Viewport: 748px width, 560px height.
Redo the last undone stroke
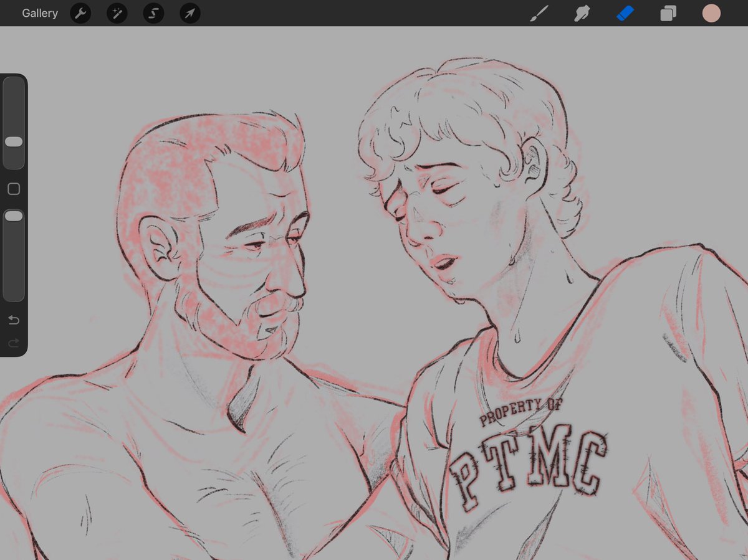click(14, 343)
